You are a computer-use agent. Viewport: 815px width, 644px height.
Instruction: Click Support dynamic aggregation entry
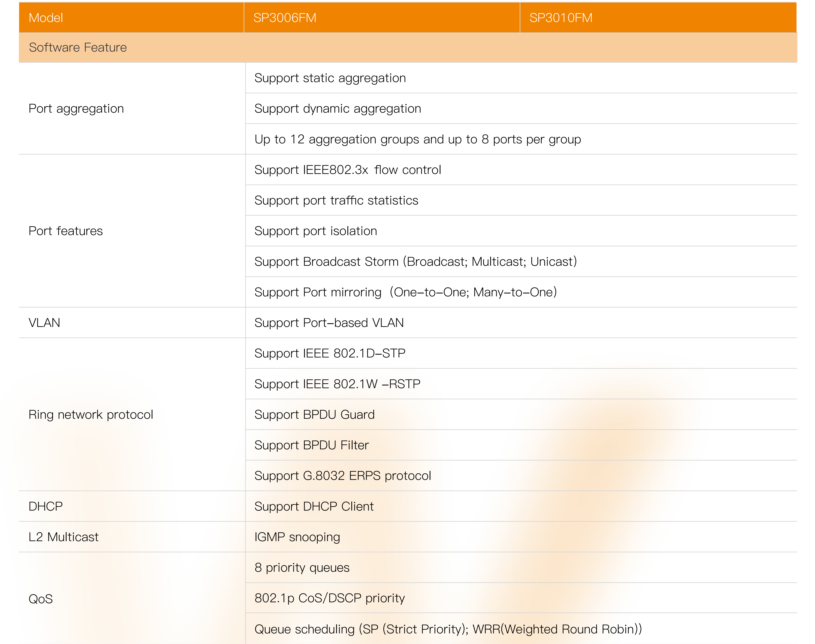(x=338, y=109)
